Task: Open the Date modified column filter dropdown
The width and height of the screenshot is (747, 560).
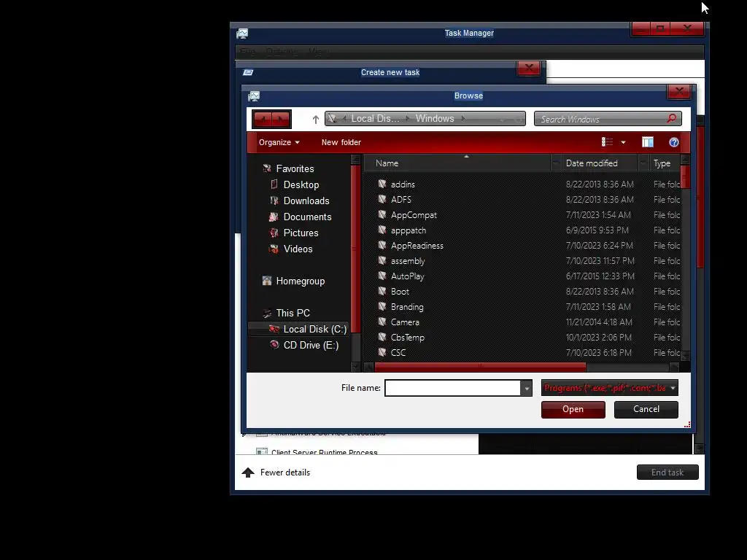Action: click(643, 163)
